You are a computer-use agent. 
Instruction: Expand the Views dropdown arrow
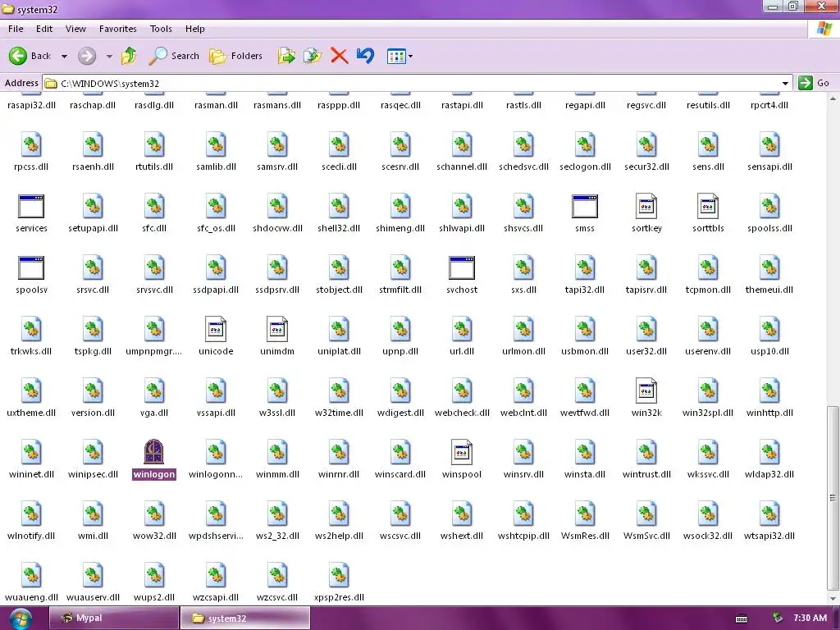point(410,56)
